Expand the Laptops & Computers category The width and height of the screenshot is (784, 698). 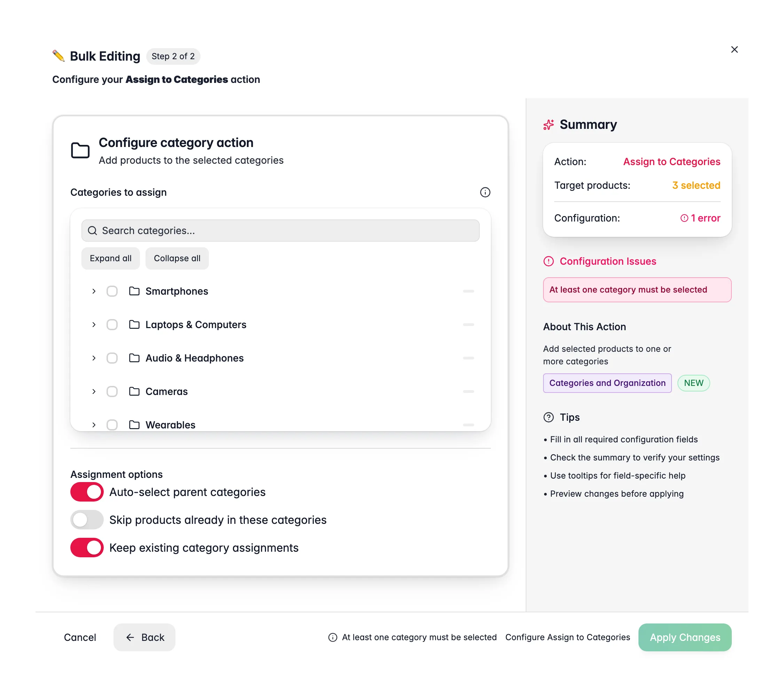point(94,325)
